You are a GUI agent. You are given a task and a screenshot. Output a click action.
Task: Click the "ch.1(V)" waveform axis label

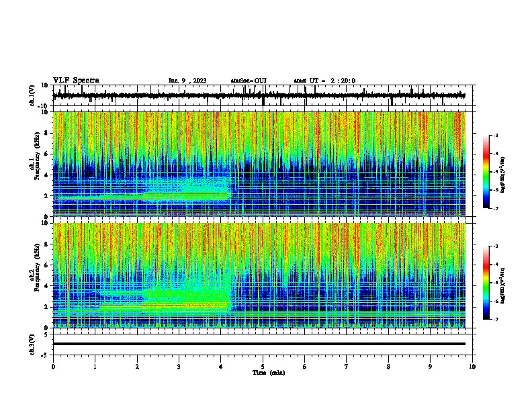[x=32, y=95]
